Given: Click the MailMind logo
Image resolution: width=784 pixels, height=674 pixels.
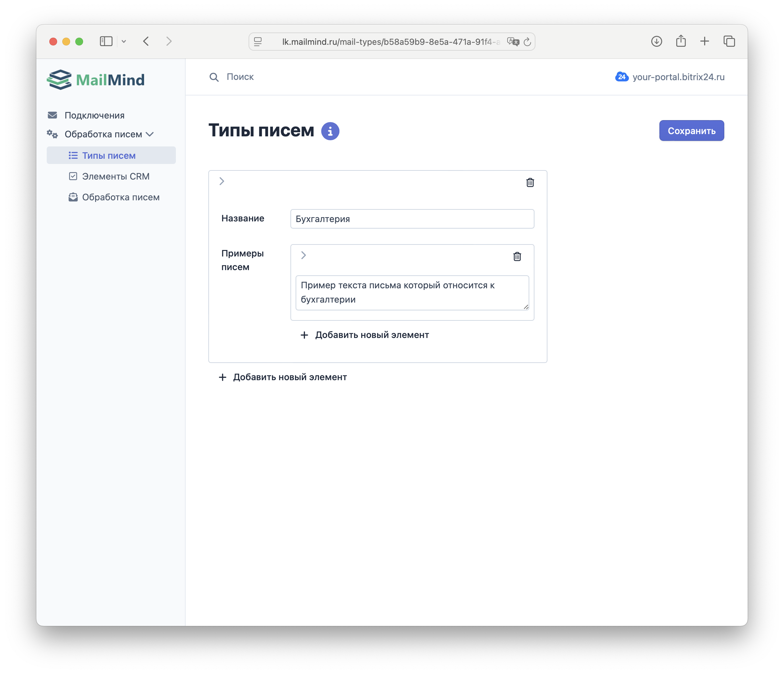Looking at the screenshot, I should (x=96, y=80).
